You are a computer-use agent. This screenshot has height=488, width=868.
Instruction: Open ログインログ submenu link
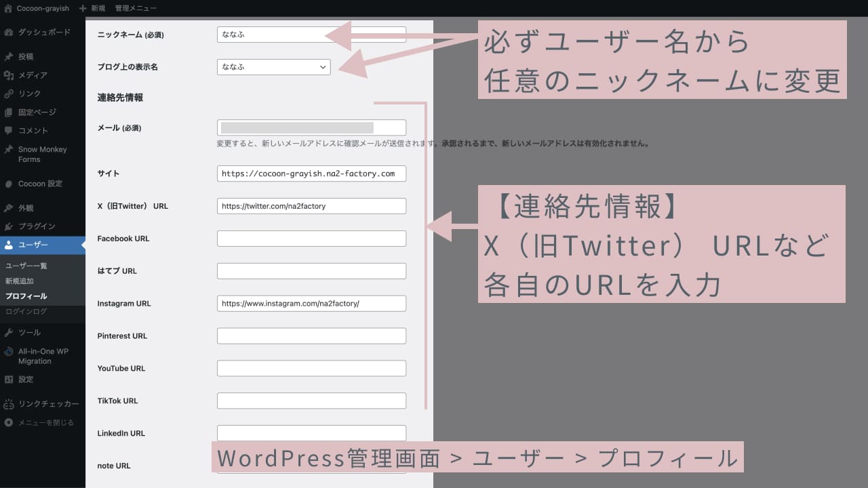(26, 311)
